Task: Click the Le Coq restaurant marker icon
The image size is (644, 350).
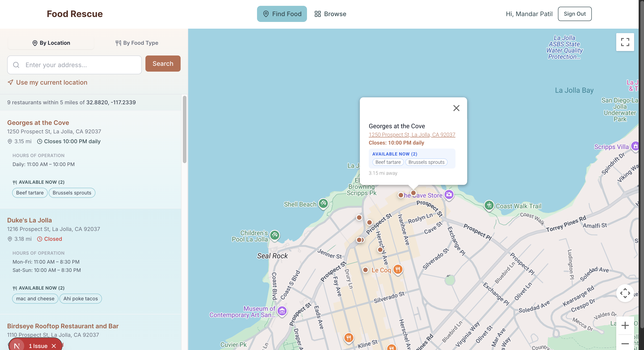Action: [398, 269]
